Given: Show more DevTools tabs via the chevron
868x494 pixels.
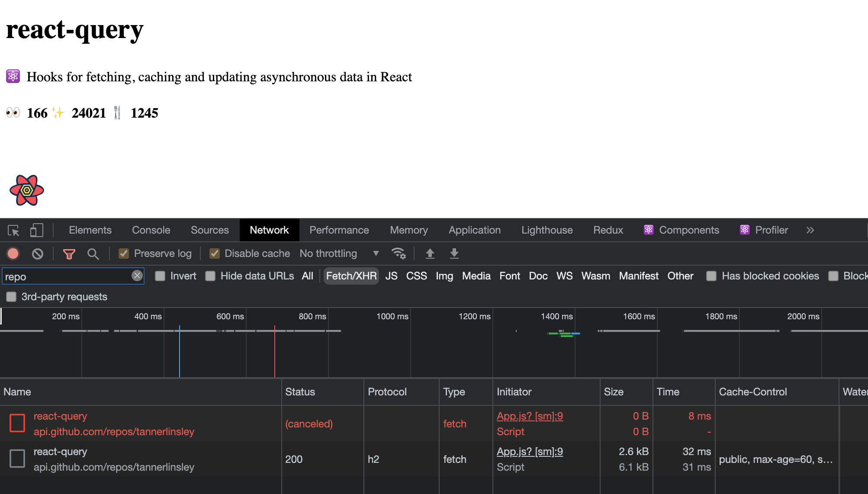Looking at the screenshot, I should tap(810, 230).
